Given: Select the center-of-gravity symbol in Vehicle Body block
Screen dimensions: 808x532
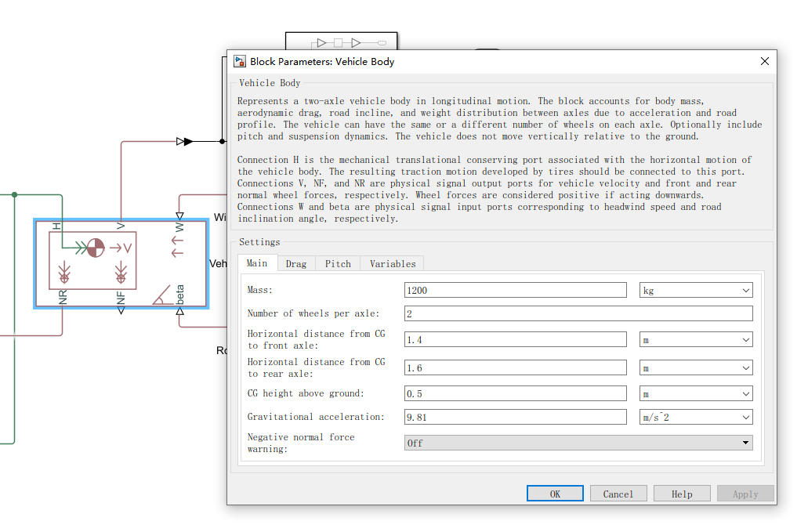Looking at the screenshot, I should coord(96,248).
